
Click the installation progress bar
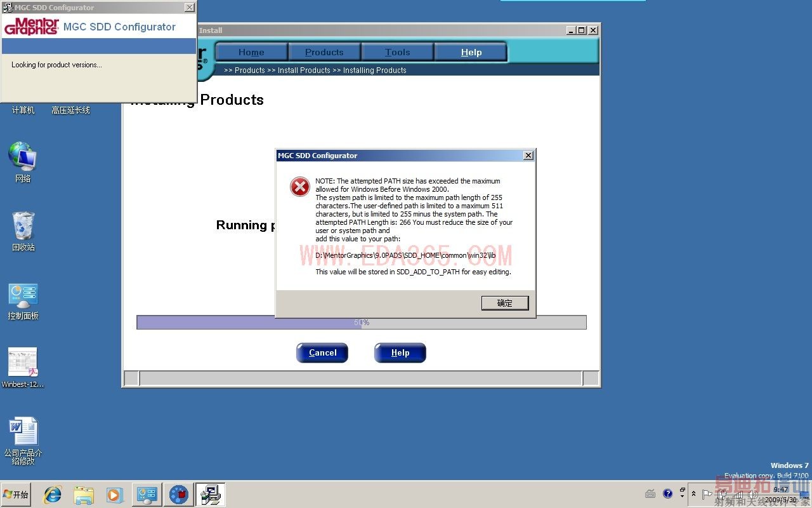pyautogui.click(x=362, y=323)
